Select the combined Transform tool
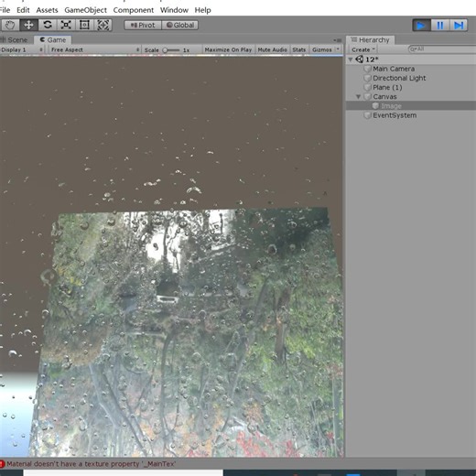 point(103,25)
